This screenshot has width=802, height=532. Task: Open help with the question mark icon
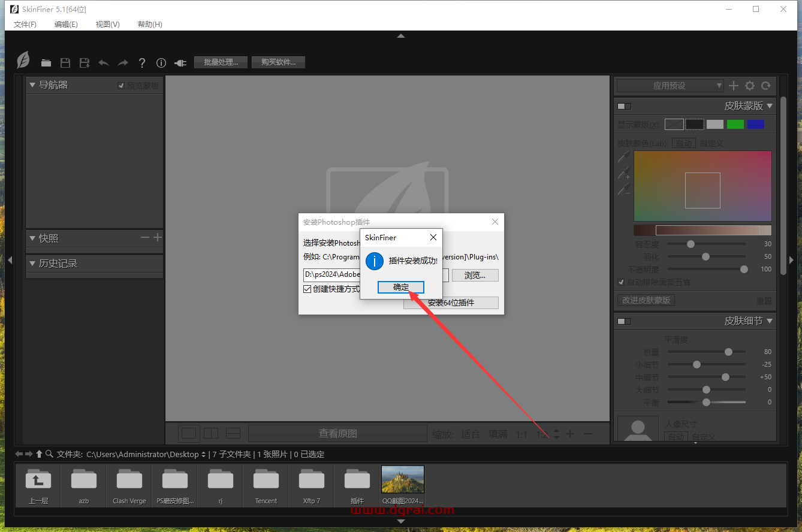pyautogui.click(x=142, y=63)
